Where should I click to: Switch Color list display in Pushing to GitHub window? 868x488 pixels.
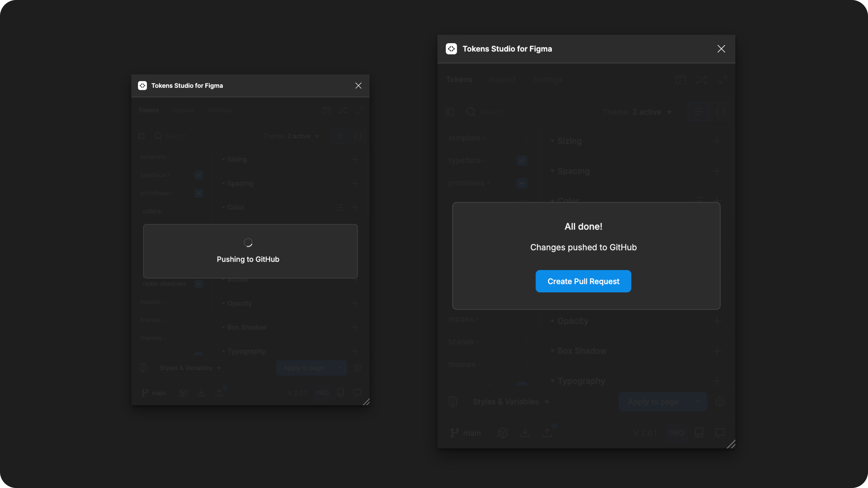(339, 207)
